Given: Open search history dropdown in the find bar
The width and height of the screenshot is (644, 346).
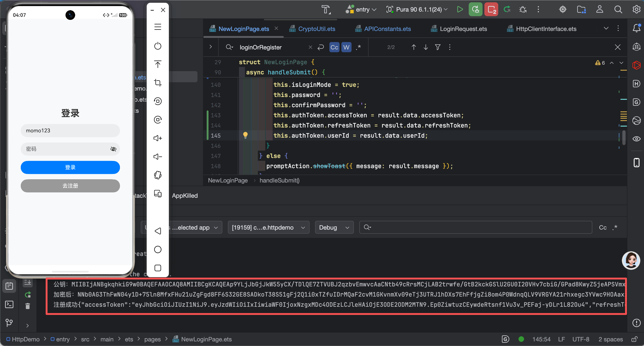Looking at the screenshot, I should [230, 47].
